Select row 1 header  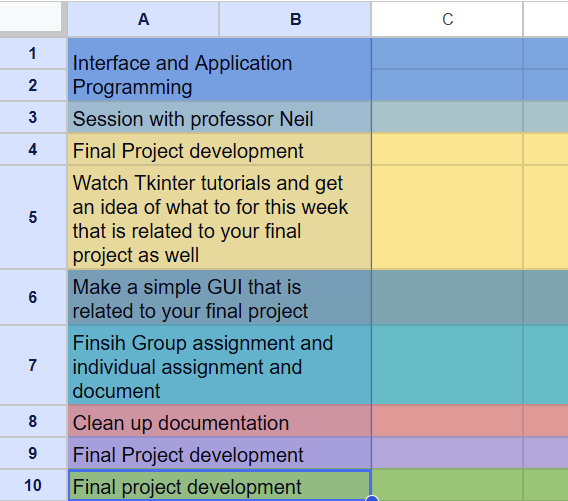(33, 54)
